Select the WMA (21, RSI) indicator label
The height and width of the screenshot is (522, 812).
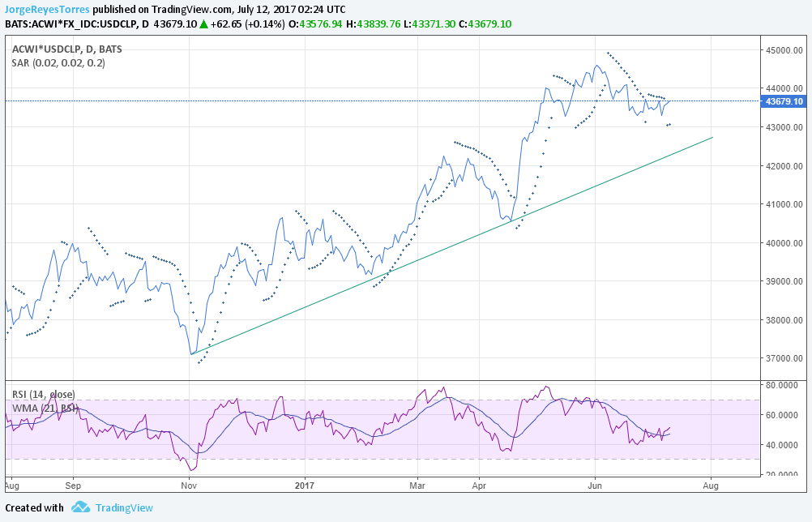point(45,409)
